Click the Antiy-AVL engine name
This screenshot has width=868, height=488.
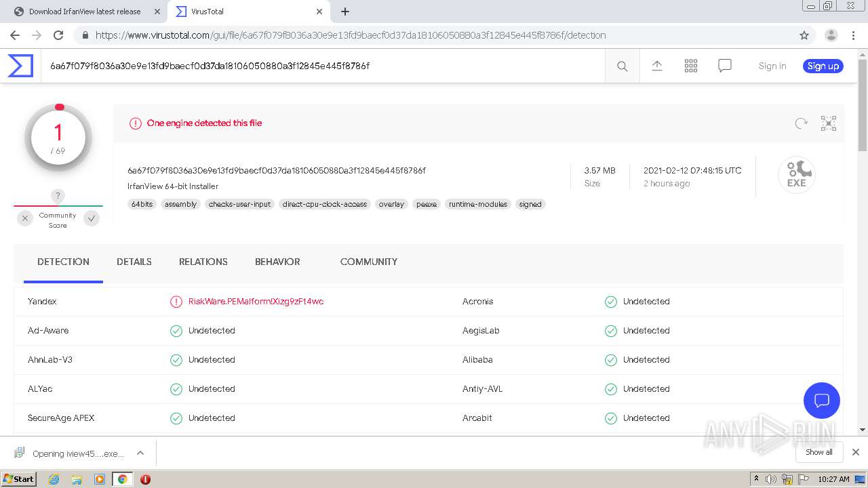(x=482, y=389)
